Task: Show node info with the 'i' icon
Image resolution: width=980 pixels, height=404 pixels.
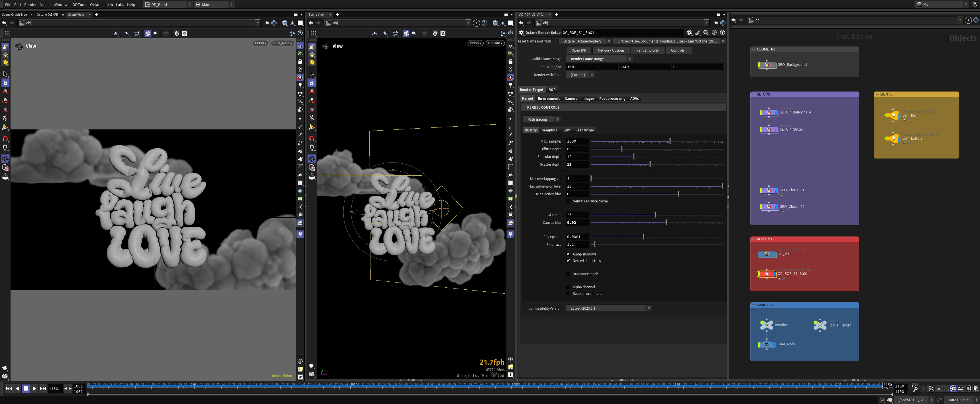Action: click(x=714, y=33)
